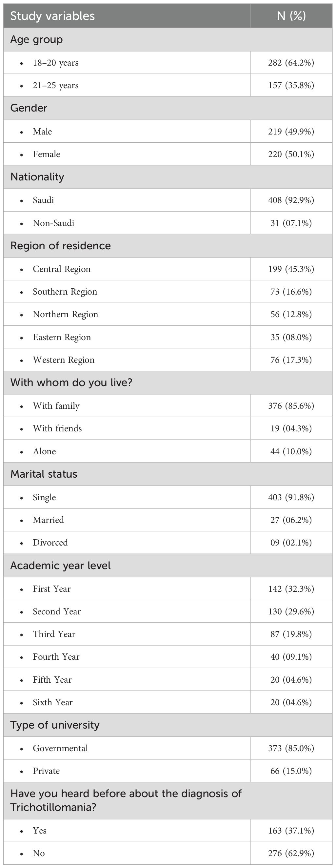Screen dimensions: 336x868
Task: Select the "Marital status" section heading
Action: point(44,474)
